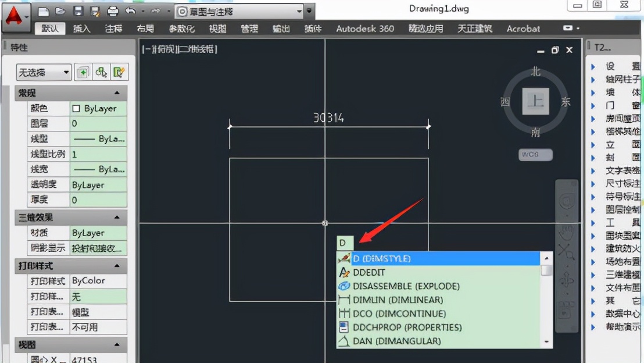Screen dimensions: 644x363
Task: Click the 颜色 ByLayer color value field
Action: (x=98, y=109)
